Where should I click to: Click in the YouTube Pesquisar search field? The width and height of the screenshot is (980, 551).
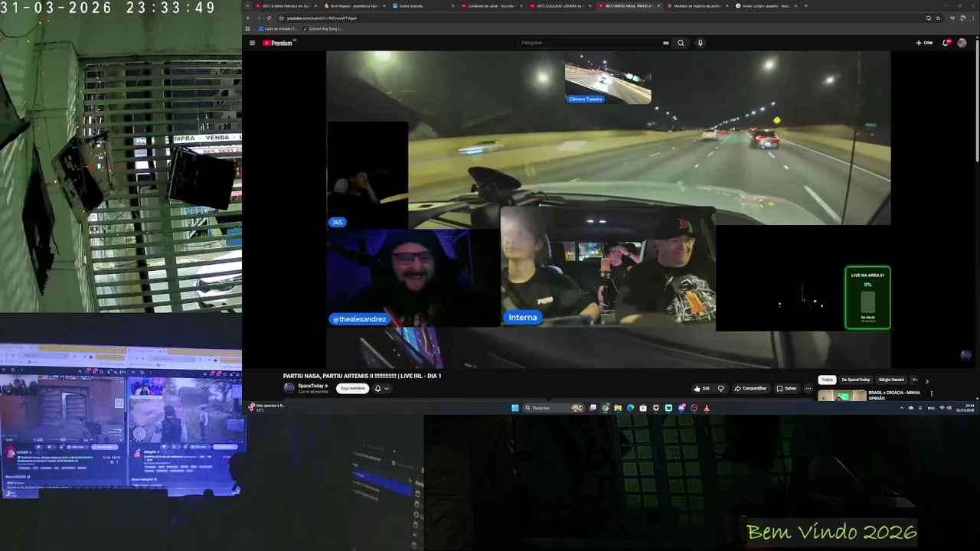coord(590,43)
